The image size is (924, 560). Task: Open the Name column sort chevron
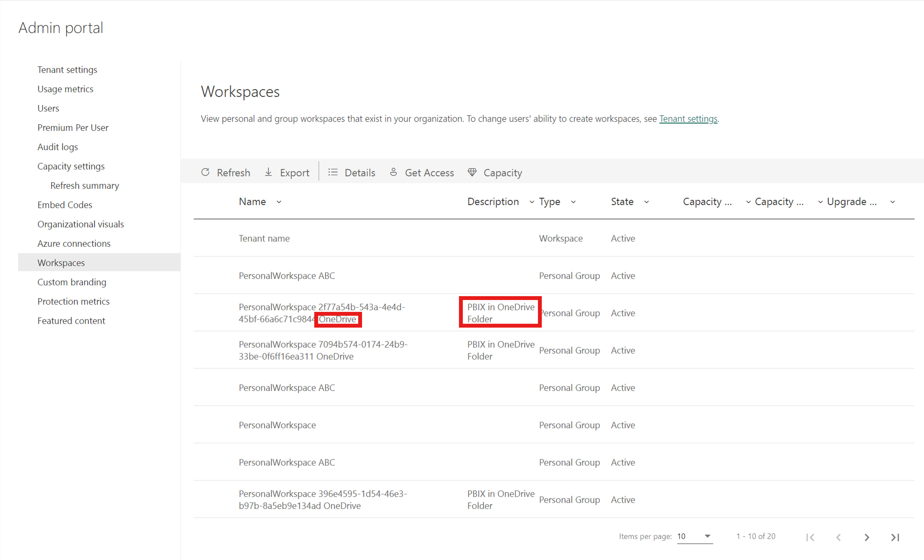[x=279, y=202]
